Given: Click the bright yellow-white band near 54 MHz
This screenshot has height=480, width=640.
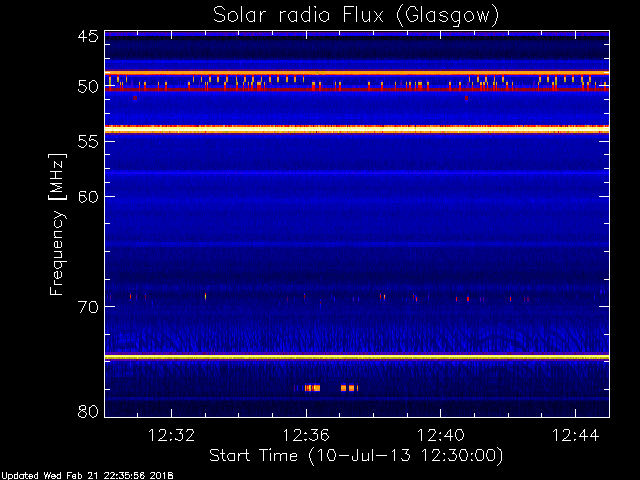Looking at the screenshot, I should pos(357,129).
